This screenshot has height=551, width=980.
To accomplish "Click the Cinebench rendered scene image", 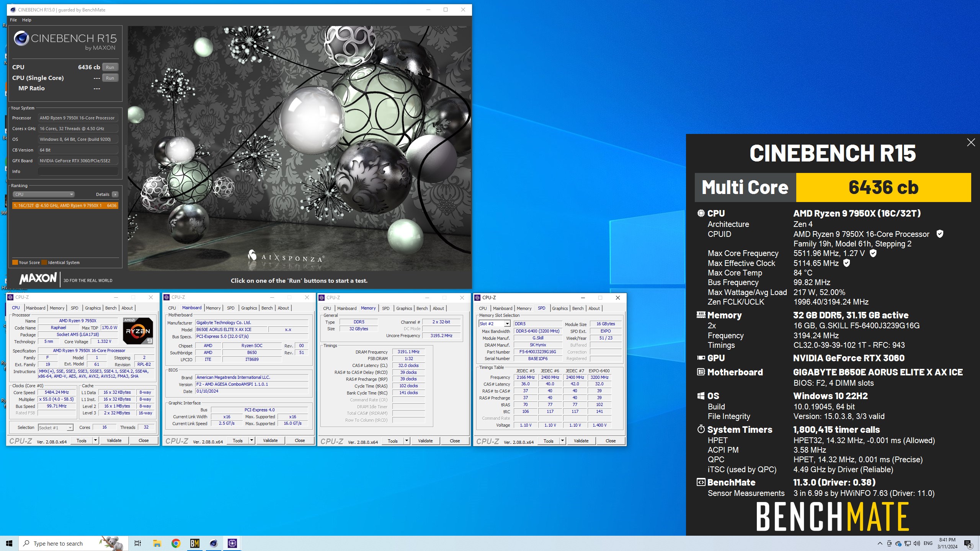I will (x=299, y=148).
